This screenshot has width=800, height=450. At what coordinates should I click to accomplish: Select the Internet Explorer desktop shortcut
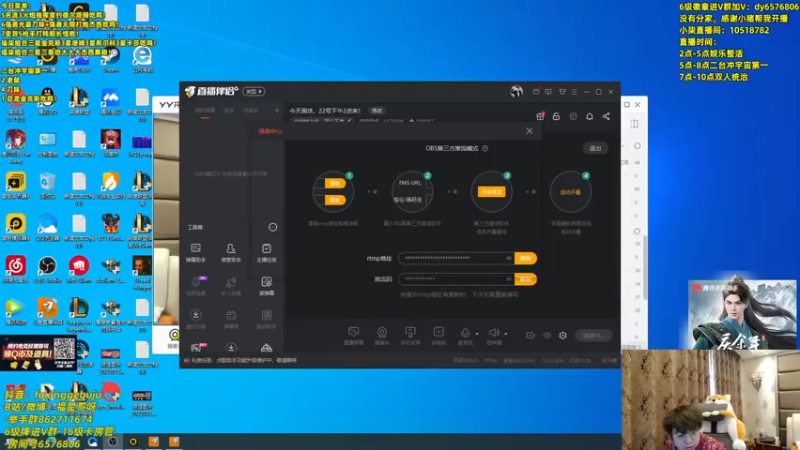coord(142,60)
